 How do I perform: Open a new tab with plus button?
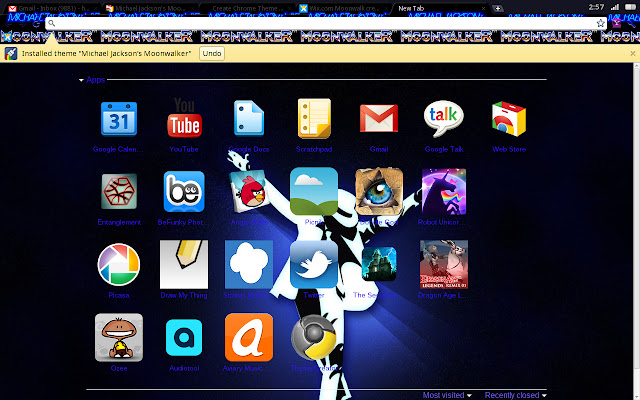click(498, 8)
